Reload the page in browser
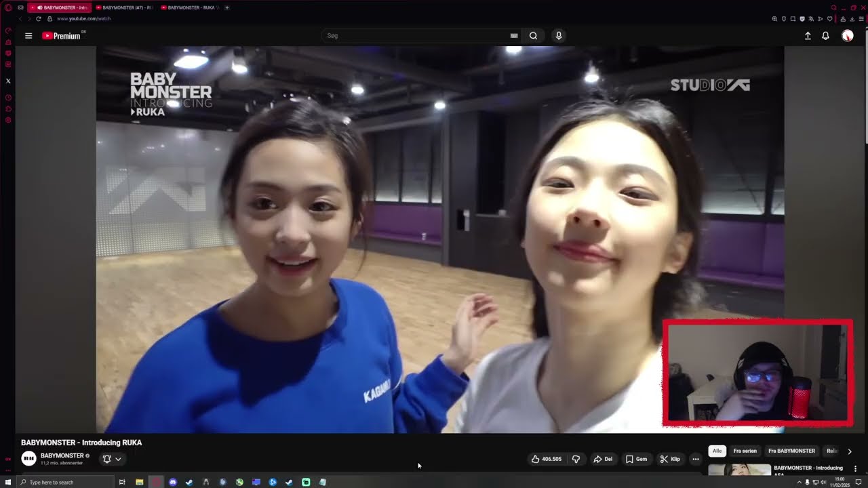This screenshot has height=488, width=868. point(39,19)
